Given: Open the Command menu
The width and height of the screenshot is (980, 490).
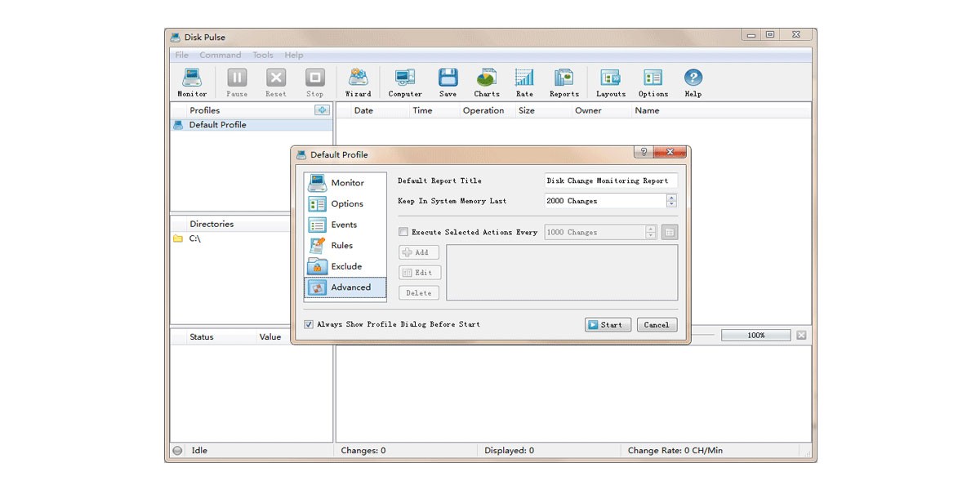Looking at the screenshot, I should click(x=220, y=55).
